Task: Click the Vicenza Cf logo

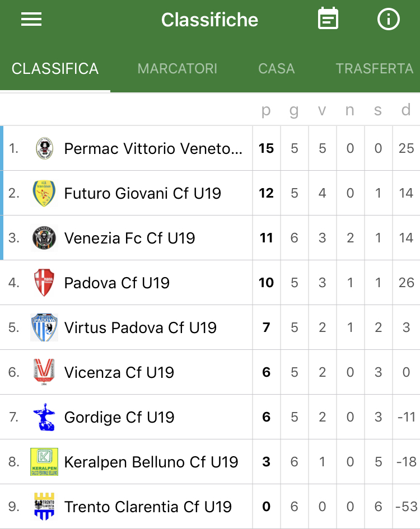Action: click(44, 372)
